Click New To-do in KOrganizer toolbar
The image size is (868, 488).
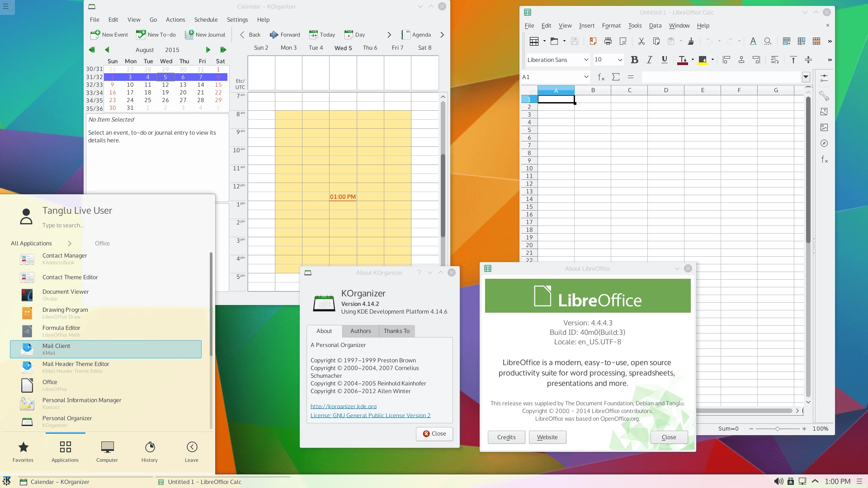click(x=156, y=35)
